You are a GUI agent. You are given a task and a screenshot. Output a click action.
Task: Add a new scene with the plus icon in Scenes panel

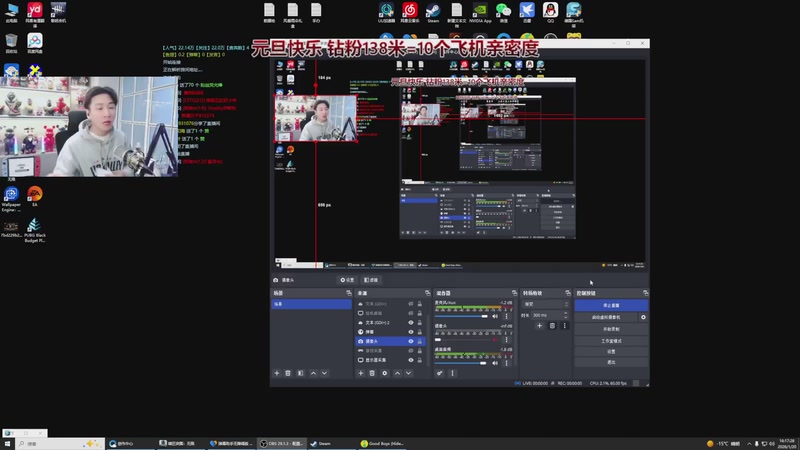[x=277, y=373]
